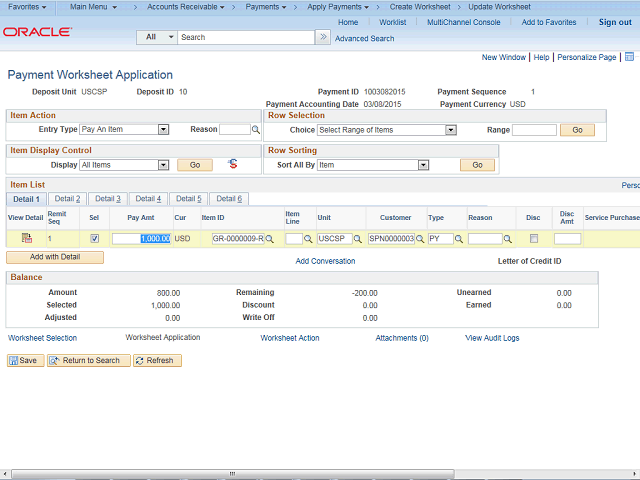640x480 pixels.
Task: Click the Pay Amt input field
Action: coord(141,239)
